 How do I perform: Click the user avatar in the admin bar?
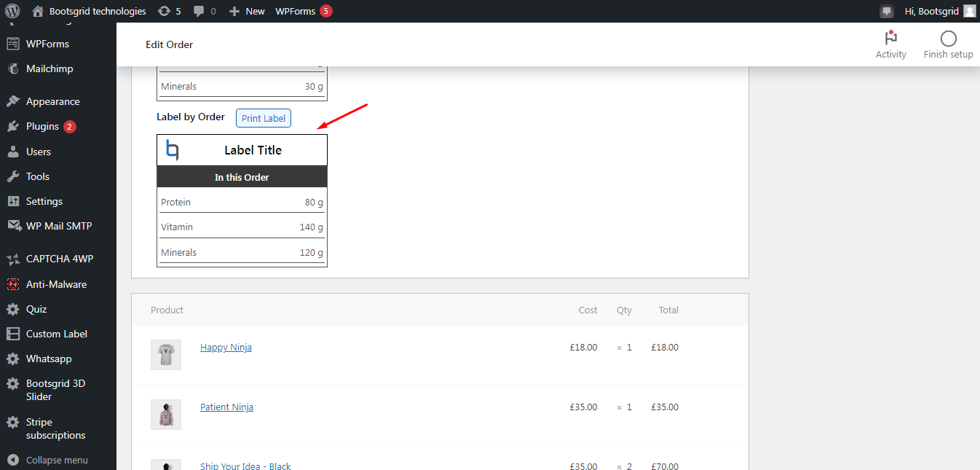click(x=969, y=11)
